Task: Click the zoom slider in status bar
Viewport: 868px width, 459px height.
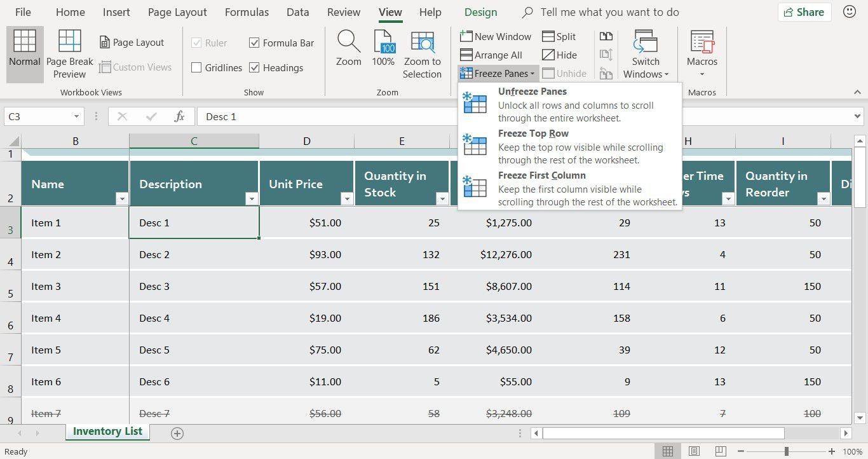Action: tap(786, 451)
